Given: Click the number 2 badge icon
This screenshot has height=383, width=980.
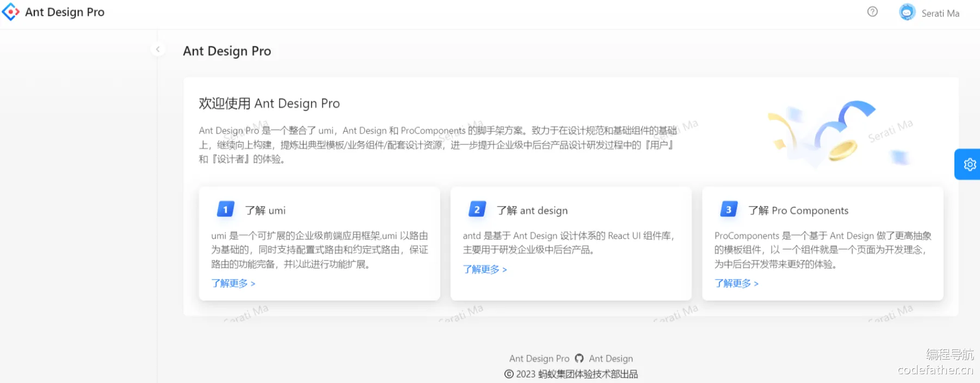Looking at the screenshot, I should (477, 209).
